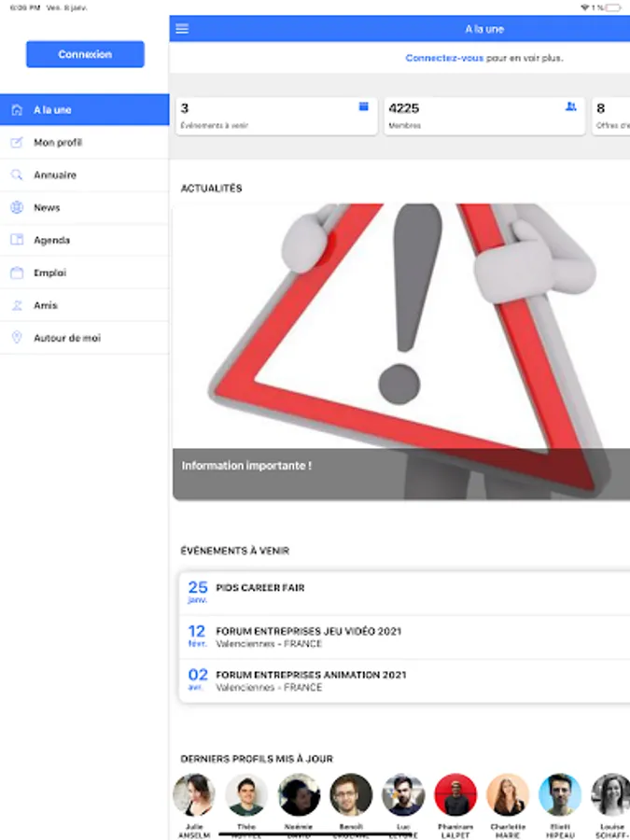This screenshot has height=840, width=630.
Task: Check the battery icon in status bar
Action: [x=613, y=7]
